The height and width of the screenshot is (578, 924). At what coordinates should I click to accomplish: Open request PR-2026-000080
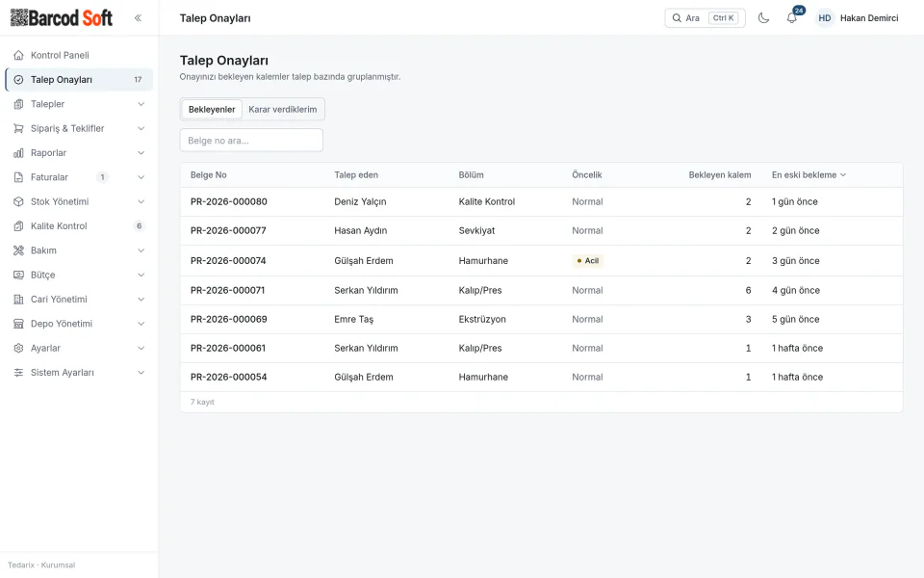tap(229, 201)
